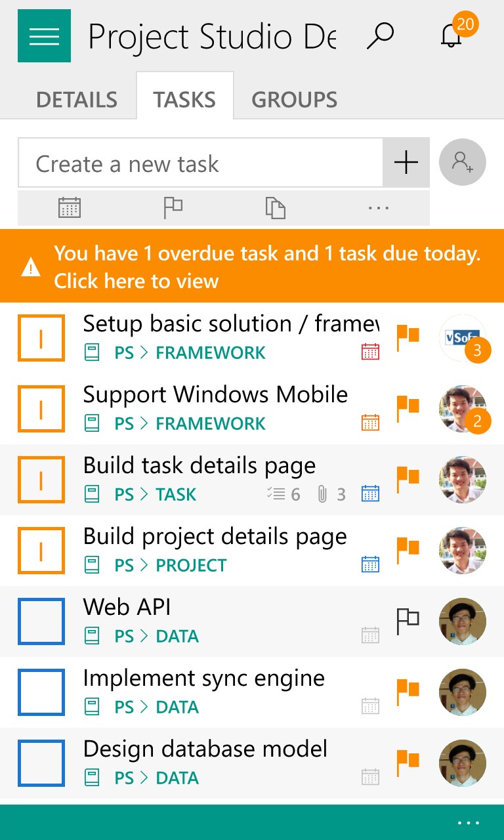504x840 pixels.
Task: Expand the bottom app bar ellipsis
Action: click(469, 823)
